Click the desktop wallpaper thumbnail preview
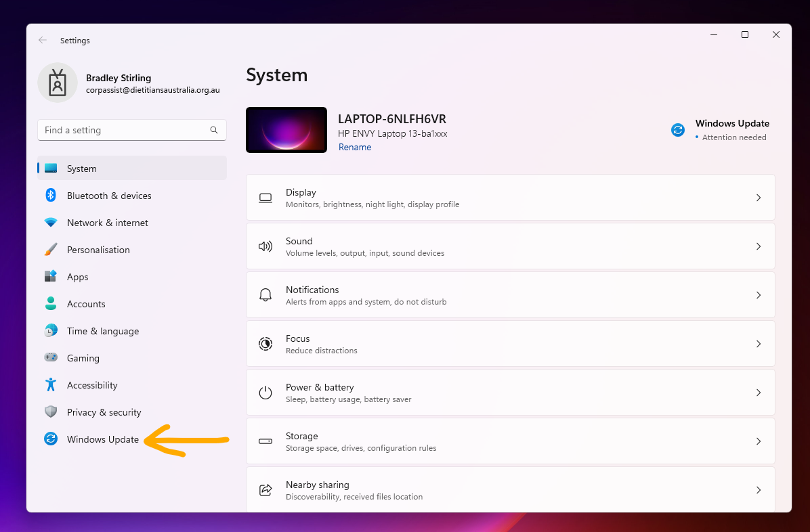The image size is (810, 532). point(286,130)
